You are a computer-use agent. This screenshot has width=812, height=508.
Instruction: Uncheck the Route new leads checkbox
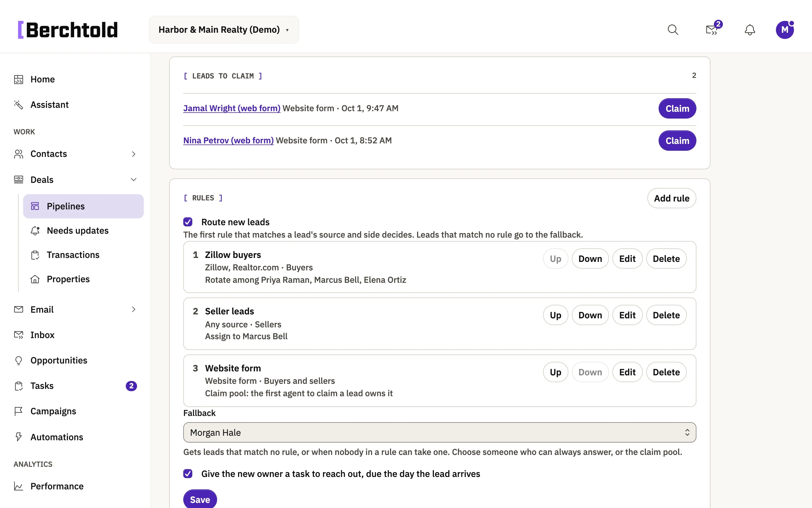(188, 222)
